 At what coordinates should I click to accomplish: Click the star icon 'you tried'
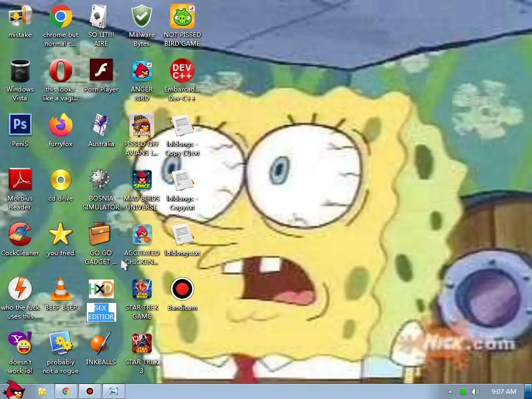click(x=60, y=239)
